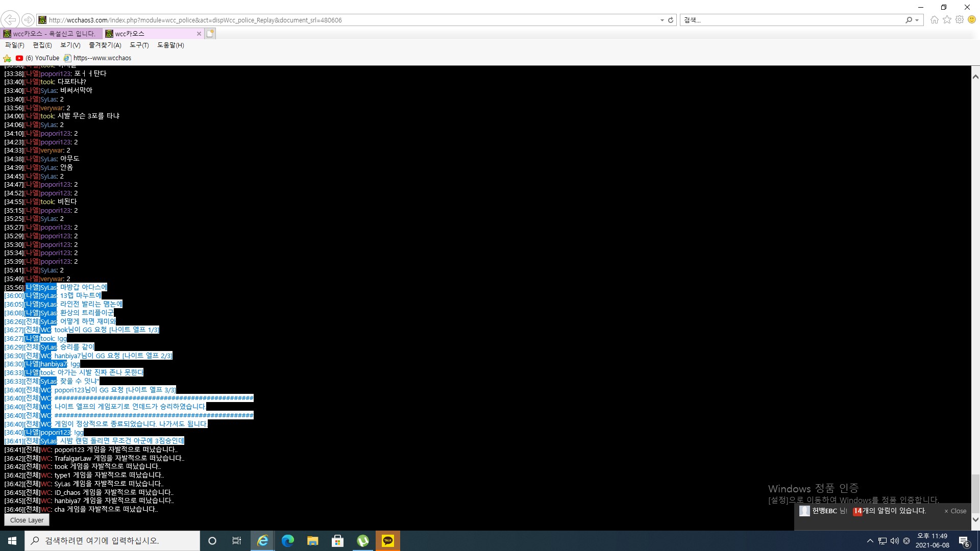Click the 검색... search input field
Viewport: 980px width, 551px height.
792,20
